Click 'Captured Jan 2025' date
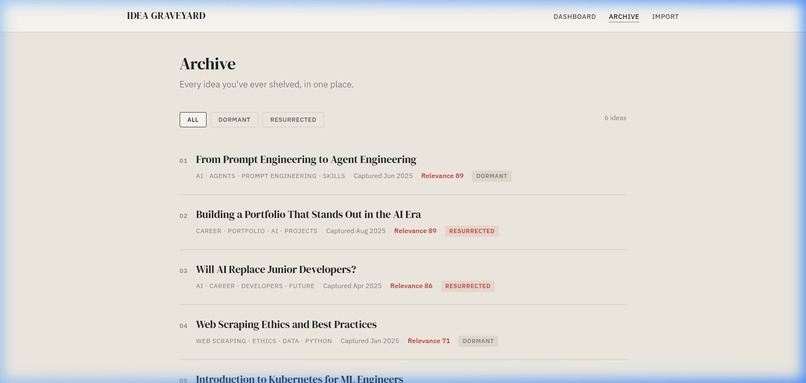 (x=370, y=341)
